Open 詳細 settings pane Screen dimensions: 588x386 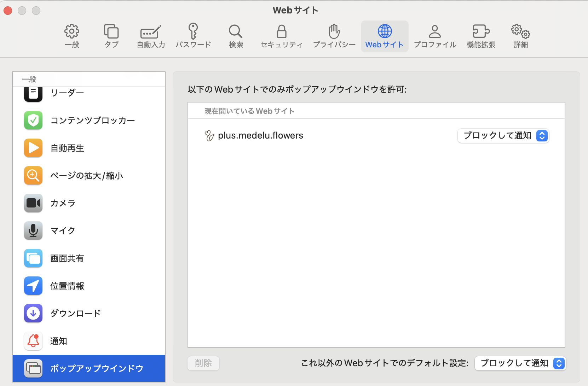(520, 35)
